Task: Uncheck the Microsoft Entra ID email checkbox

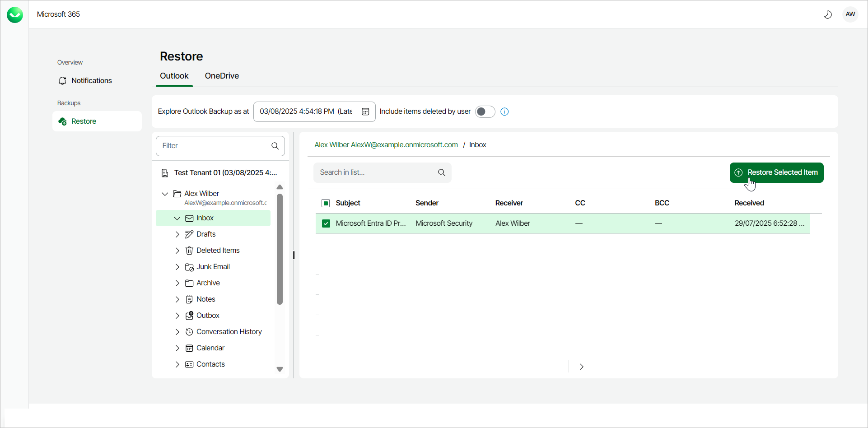Action: coord(326,223)
